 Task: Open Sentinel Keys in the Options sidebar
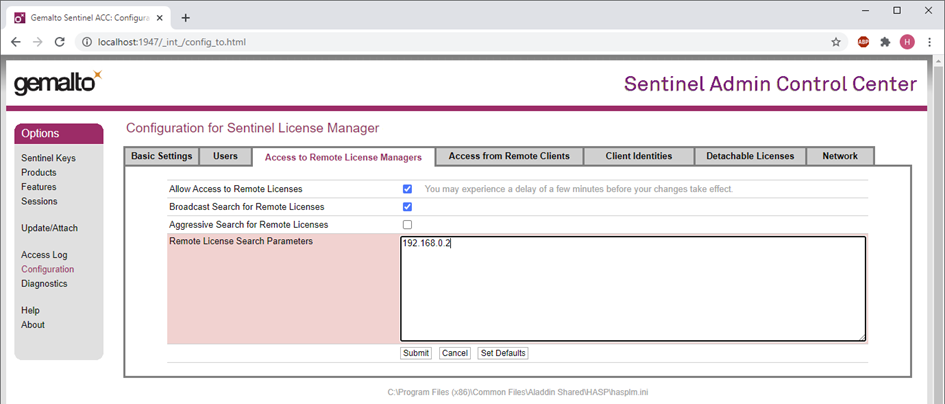(x=48, y=158)
